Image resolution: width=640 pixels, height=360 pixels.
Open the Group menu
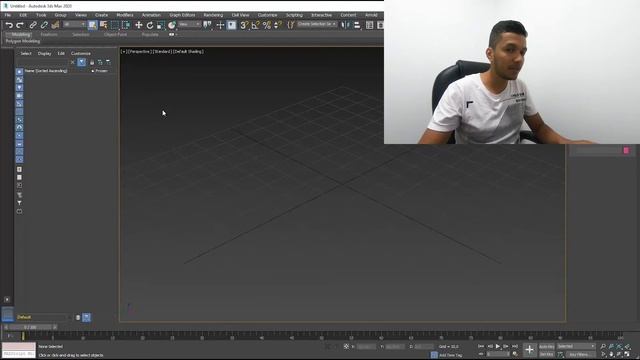[x=60, y=15]
